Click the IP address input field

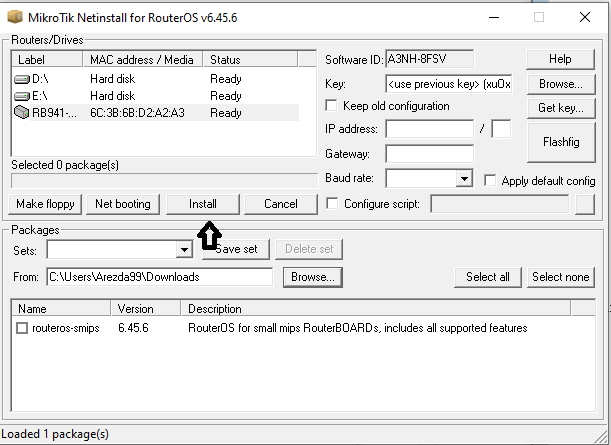(429, 129)
